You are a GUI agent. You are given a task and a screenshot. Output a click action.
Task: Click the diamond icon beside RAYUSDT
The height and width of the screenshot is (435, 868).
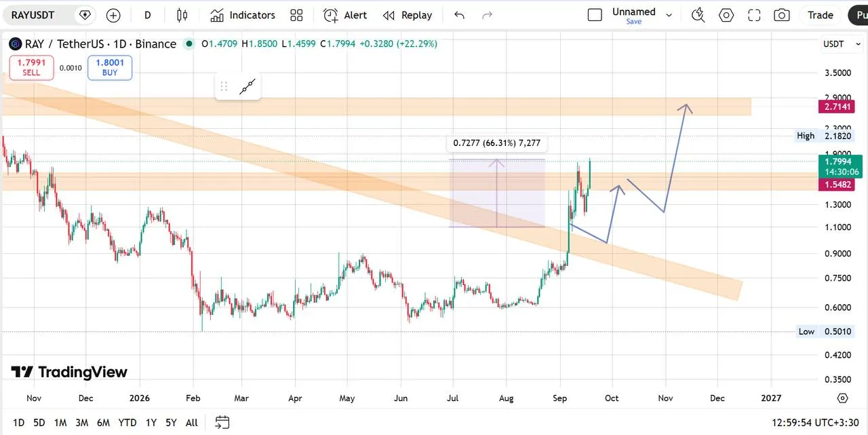point(85,15)
